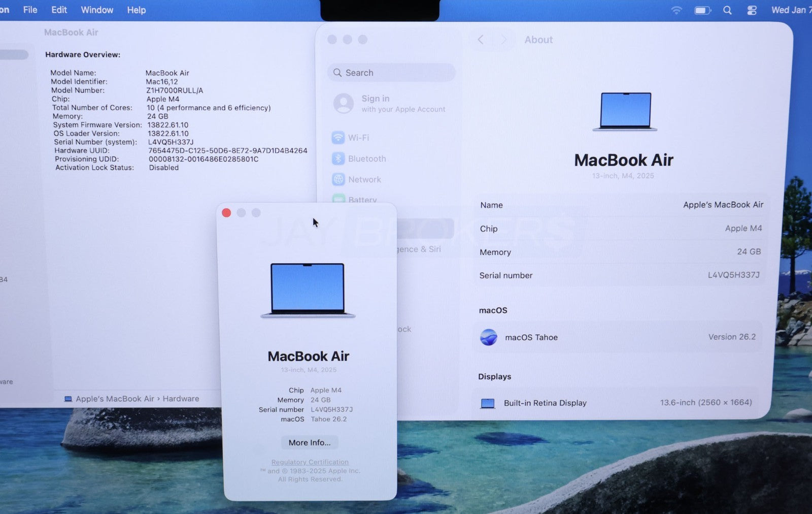Open the Window menu
This screenshot has width=812, height=514.
(x=97, y=10)
